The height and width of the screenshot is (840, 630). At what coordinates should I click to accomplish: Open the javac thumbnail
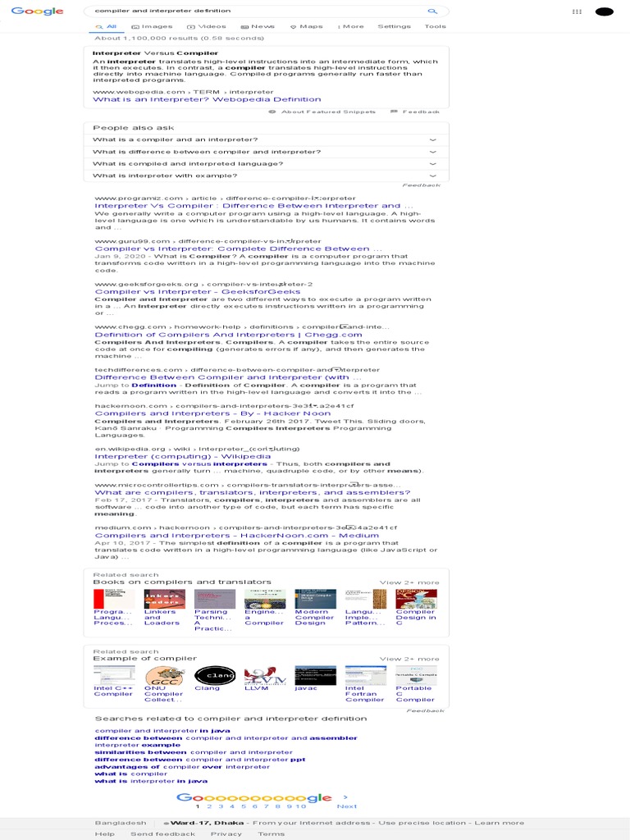(316, 675)
